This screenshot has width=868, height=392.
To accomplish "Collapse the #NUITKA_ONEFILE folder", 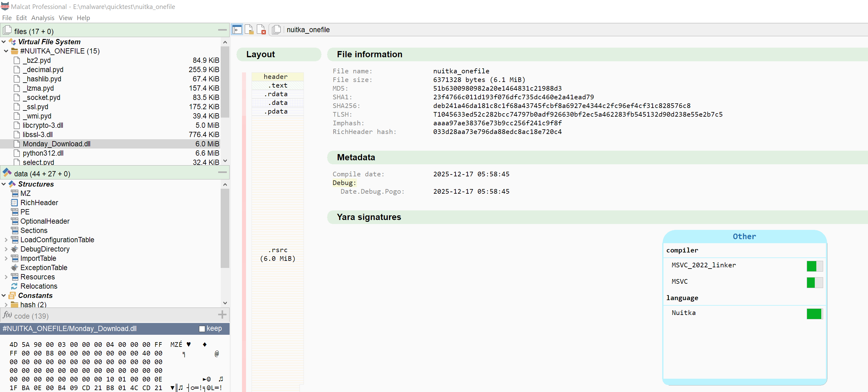I will point(6,51).
